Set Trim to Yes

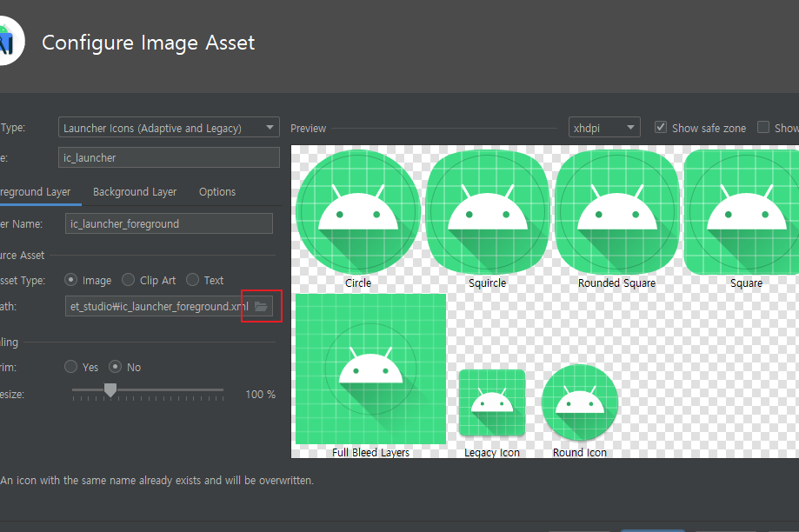point(71,367)
